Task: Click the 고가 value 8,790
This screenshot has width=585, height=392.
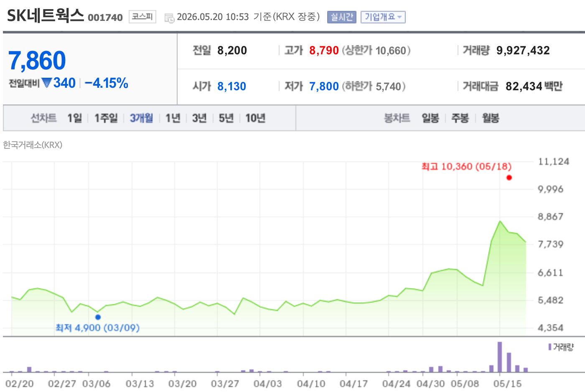Action: coord(324,51)
